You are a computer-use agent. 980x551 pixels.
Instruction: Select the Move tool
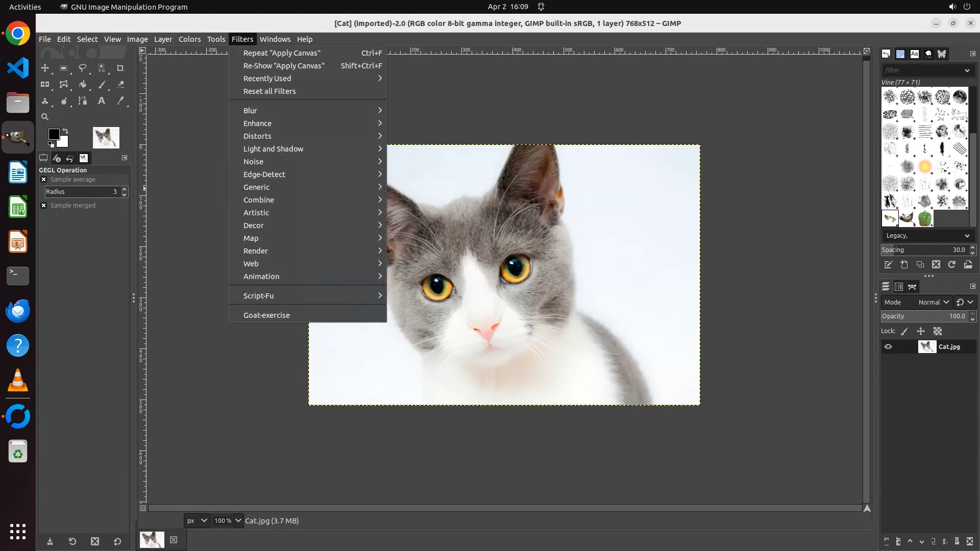coord(45,68)
